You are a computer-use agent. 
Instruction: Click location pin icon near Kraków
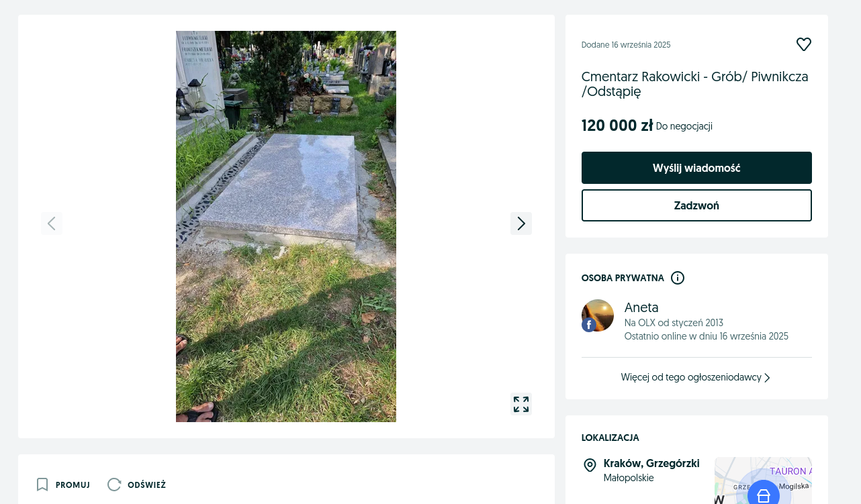point(590,465)
